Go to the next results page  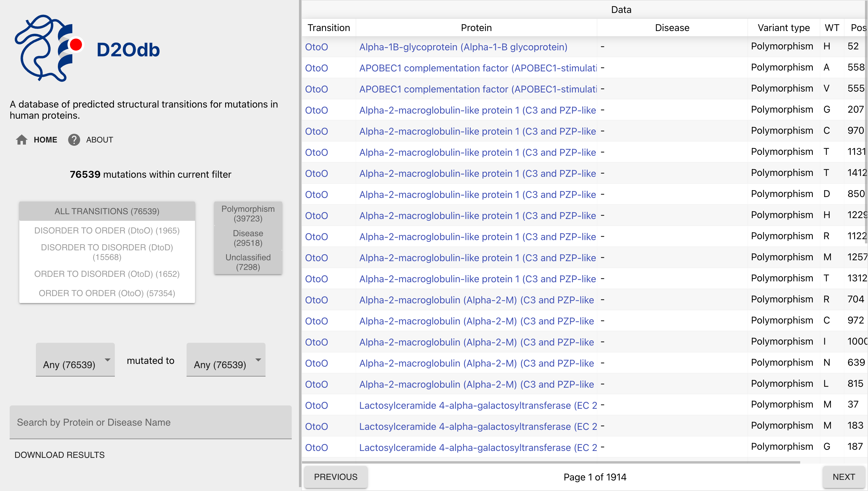tap(844, 477)
